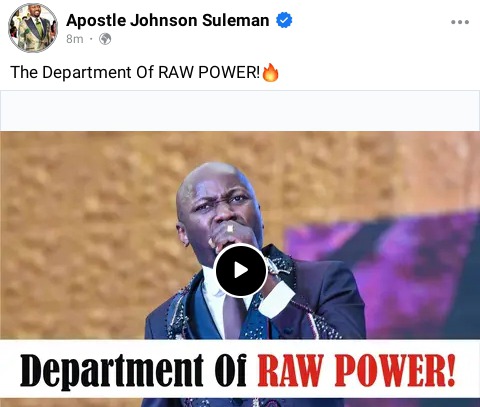Click the fire emoji in the caption
Viewport: 480px width, 407px height.
pos(270,73)
